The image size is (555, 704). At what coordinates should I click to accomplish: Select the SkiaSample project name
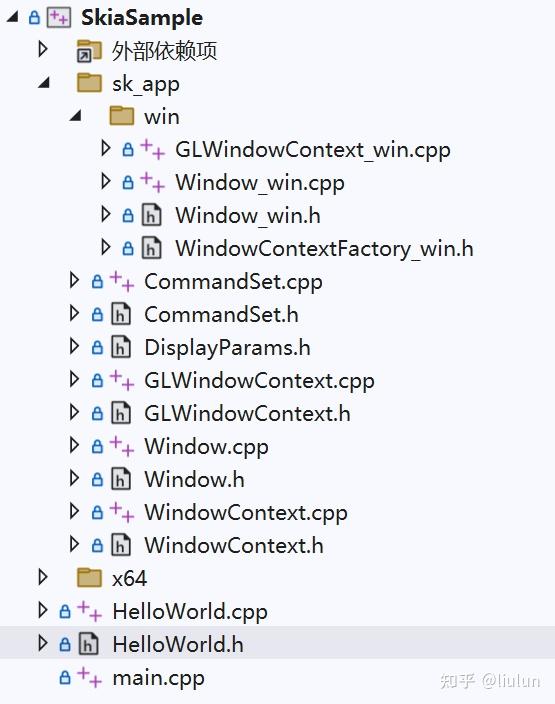(x=142, y=18)
